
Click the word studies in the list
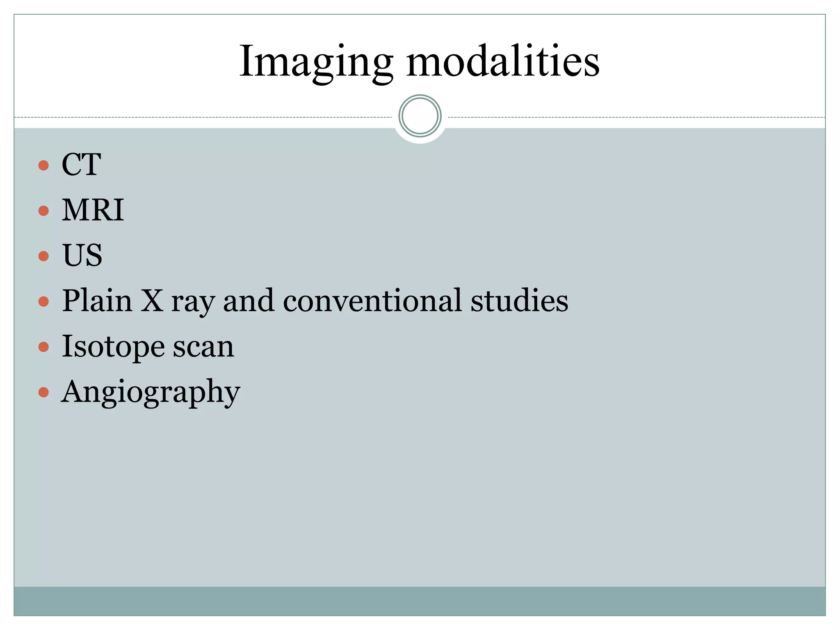(519, 301)
